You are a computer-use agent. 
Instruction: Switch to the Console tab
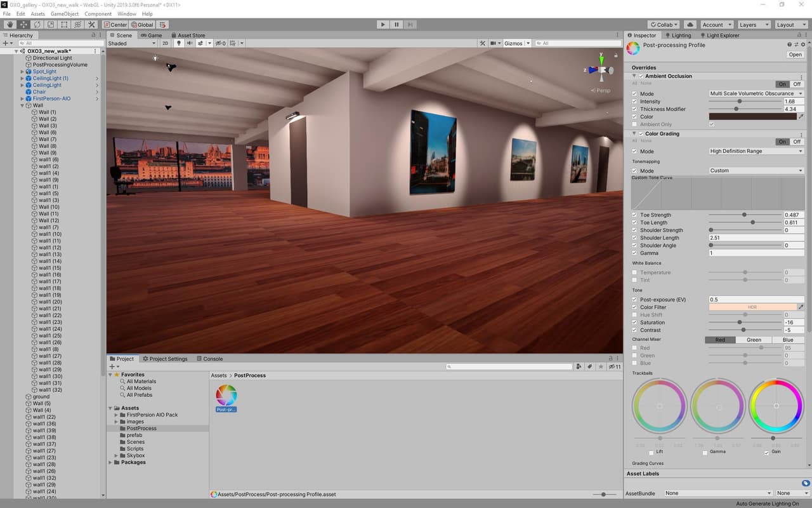click(x=209, y=359)
